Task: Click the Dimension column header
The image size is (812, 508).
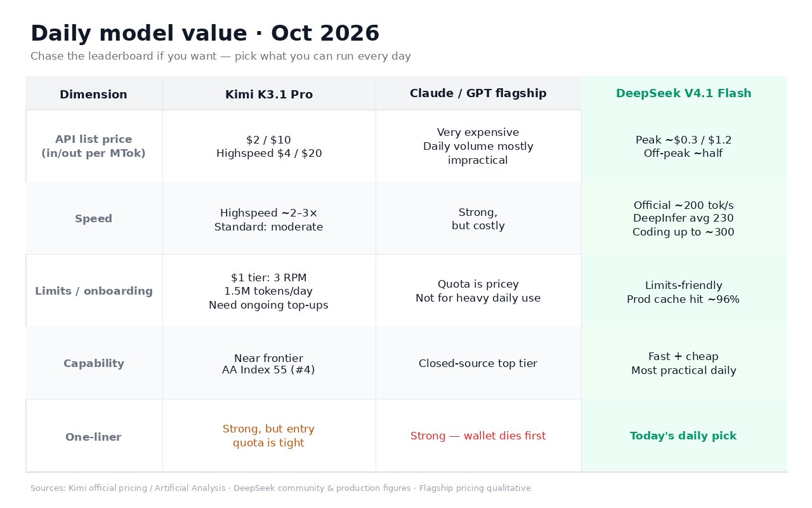Action: tap(93, 94)
